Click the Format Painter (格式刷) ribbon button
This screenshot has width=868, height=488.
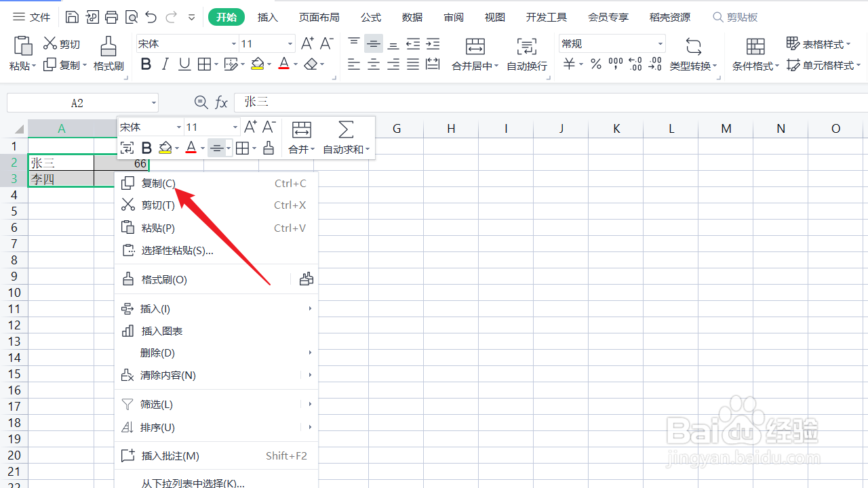coord(108,54)
